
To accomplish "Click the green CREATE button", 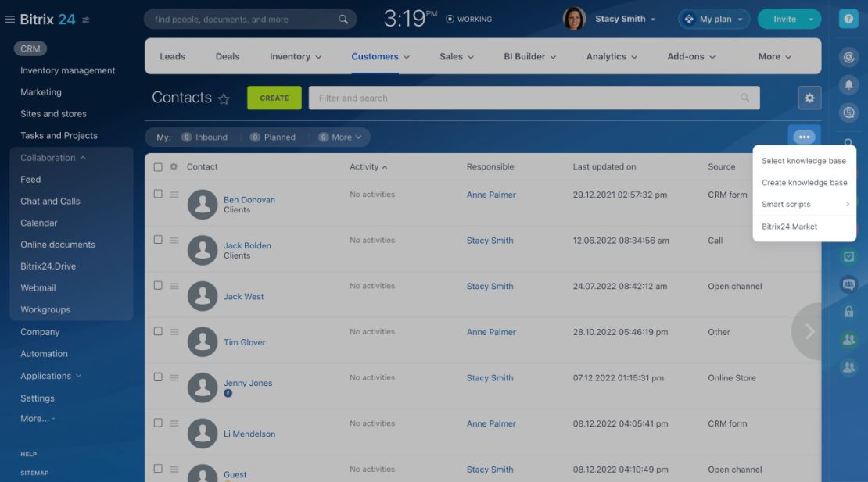I will pyautogui.click(x=274, y=98).
